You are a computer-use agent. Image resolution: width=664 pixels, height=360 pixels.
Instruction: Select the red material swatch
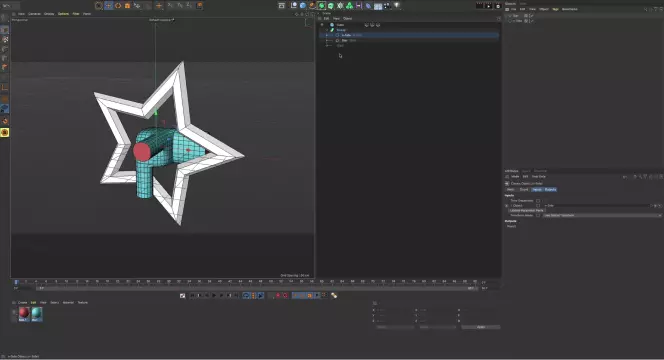tap(24, 313)
